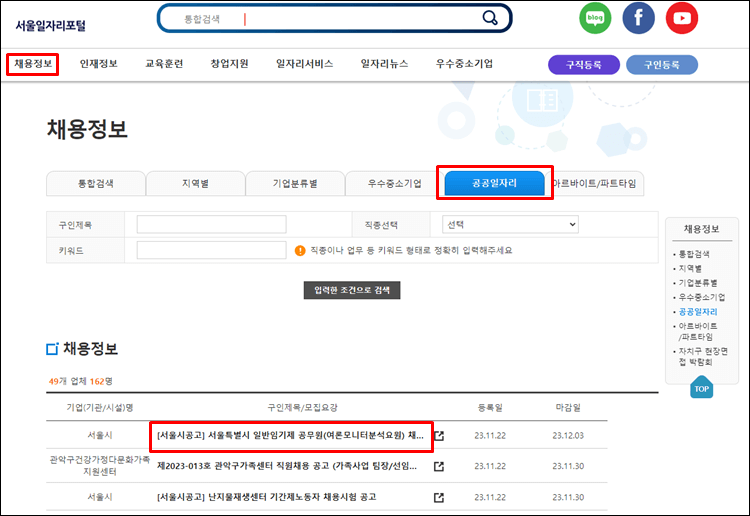Open the Facebook page icon
Screen dimensions: 750x516
(x=638, y=18)
